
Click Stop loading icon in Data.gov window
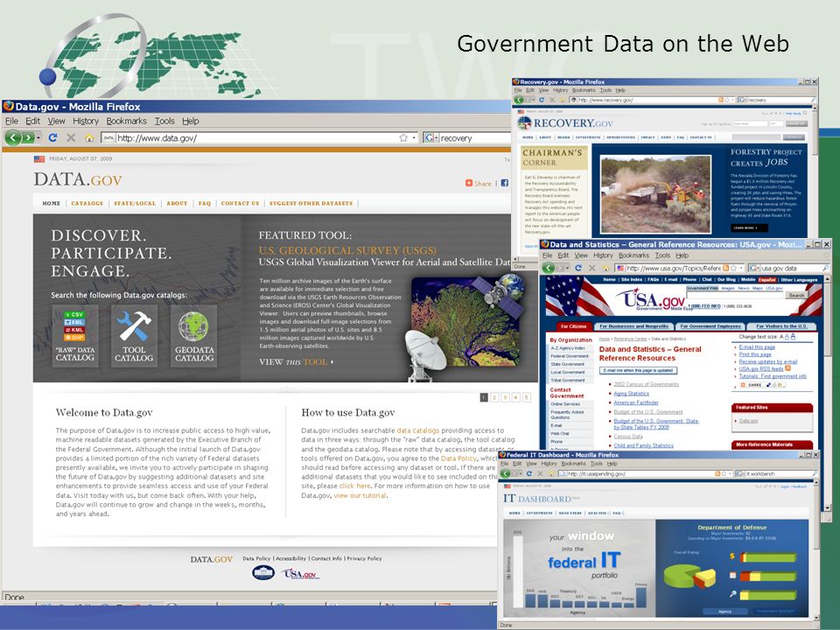point(71,137)
